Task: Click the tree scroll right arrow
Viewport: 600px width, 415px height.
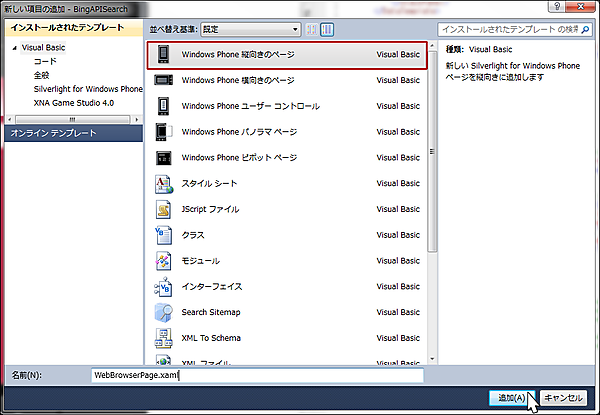Action: click(137, 120)
